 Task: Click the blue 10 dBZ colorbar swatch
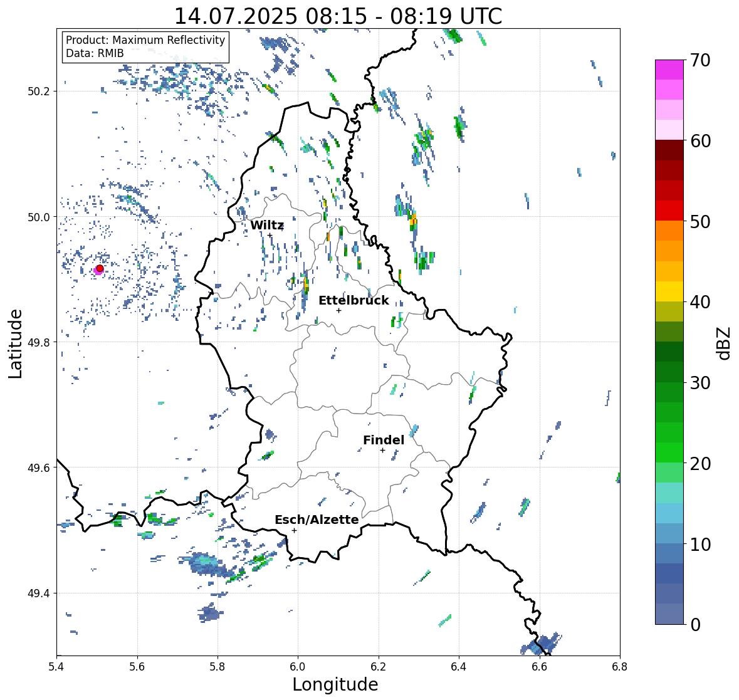click(x=669, y=533)
